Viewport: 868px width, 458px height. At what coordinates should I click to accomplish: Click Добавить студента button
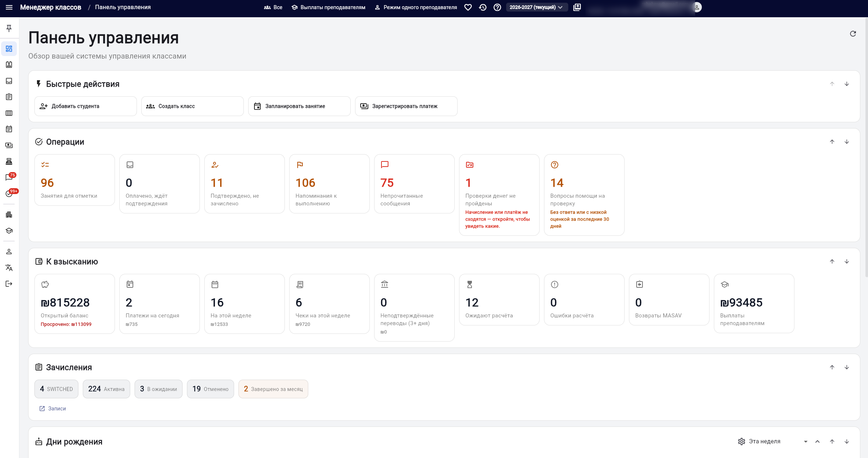86,106
